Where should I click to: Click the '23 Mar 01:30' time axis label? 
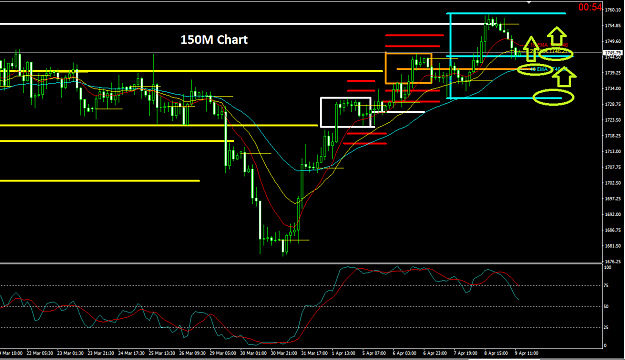(x=70, y=353)
